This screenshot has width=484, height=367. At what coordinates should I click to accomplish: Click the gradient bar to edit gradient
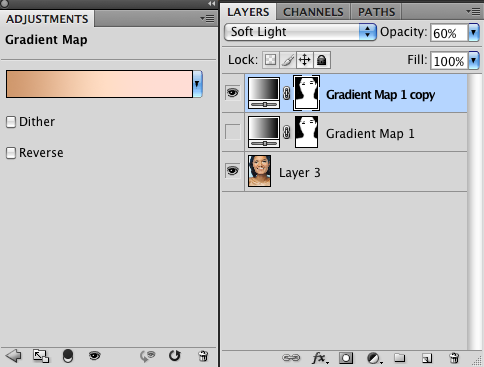(99, 84)
